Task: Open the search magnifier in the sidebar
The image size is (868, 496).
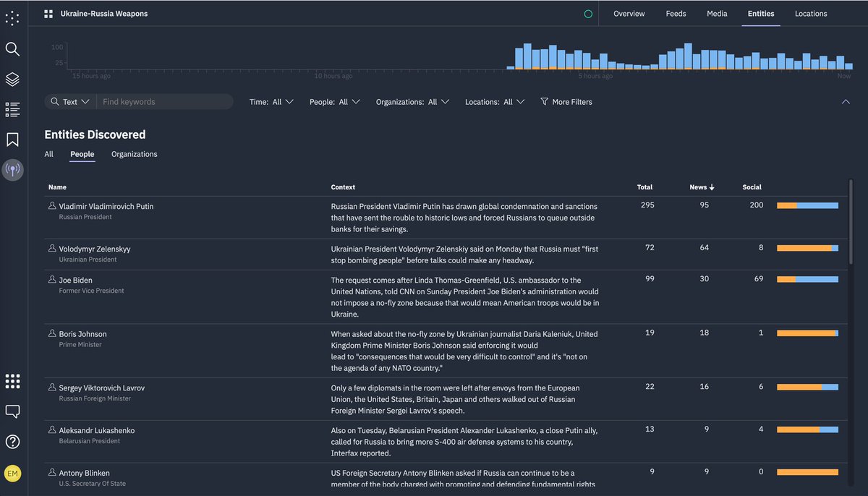Action: point(12,49)
